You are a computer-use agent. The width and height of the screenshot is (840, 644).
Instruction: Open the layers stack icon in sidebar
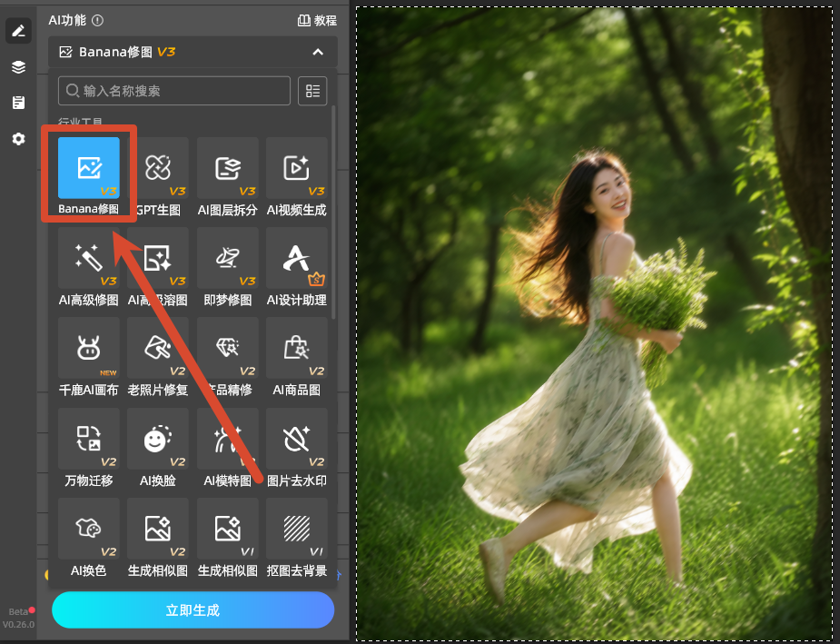point(19,67)
